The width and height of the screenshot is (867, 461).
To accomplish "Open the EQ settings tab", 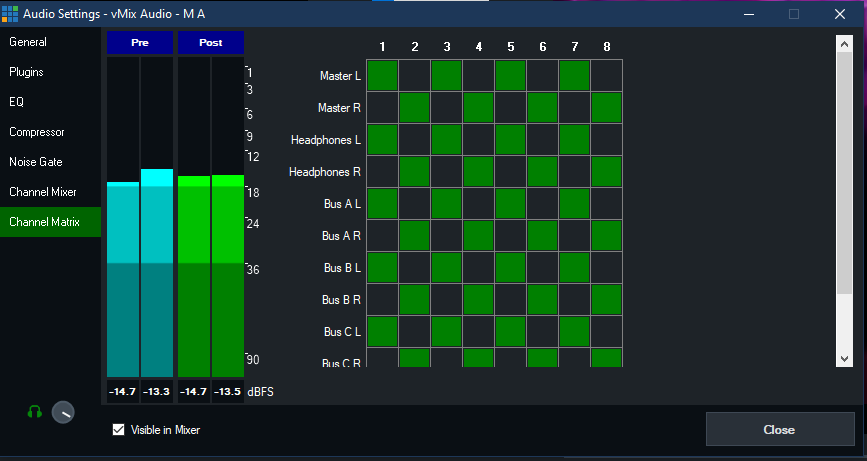I will tap(17, 102).
